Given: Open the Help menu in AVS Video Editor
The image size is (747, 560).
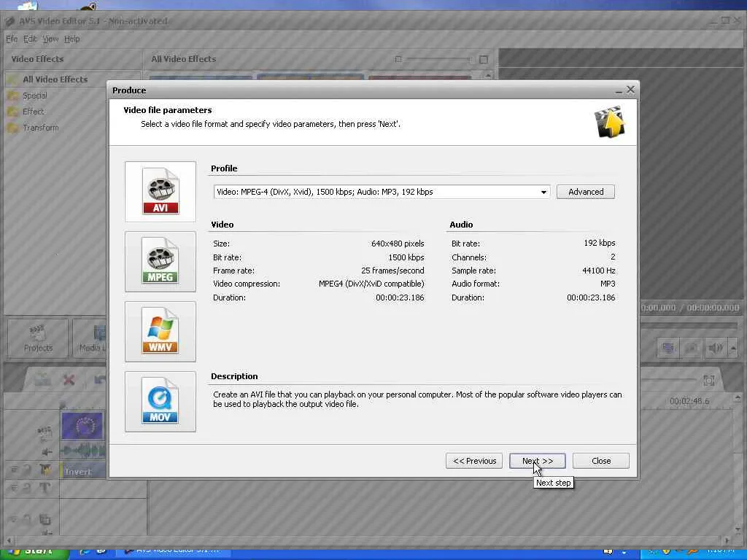Looking at the screenshot, I should pos(72,39).
